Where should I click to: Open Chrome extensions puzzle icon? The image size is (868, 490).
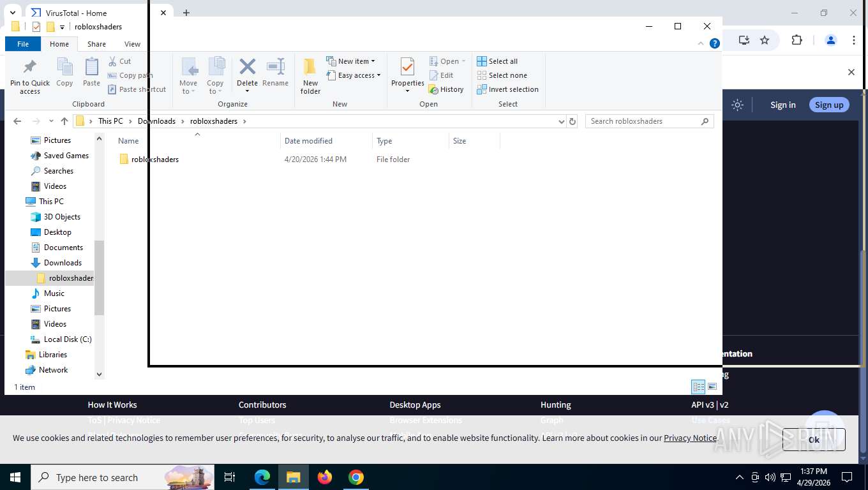coord(797,40)
